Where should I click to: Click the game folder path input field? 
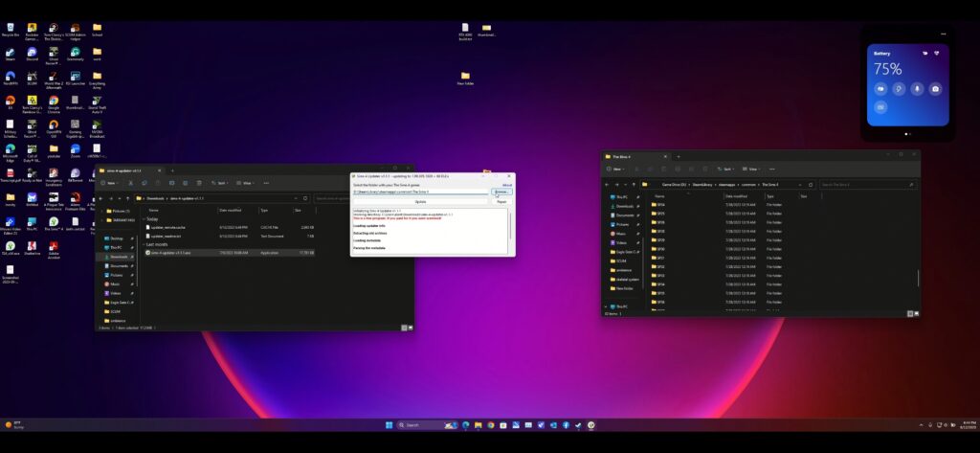point(420,193)
